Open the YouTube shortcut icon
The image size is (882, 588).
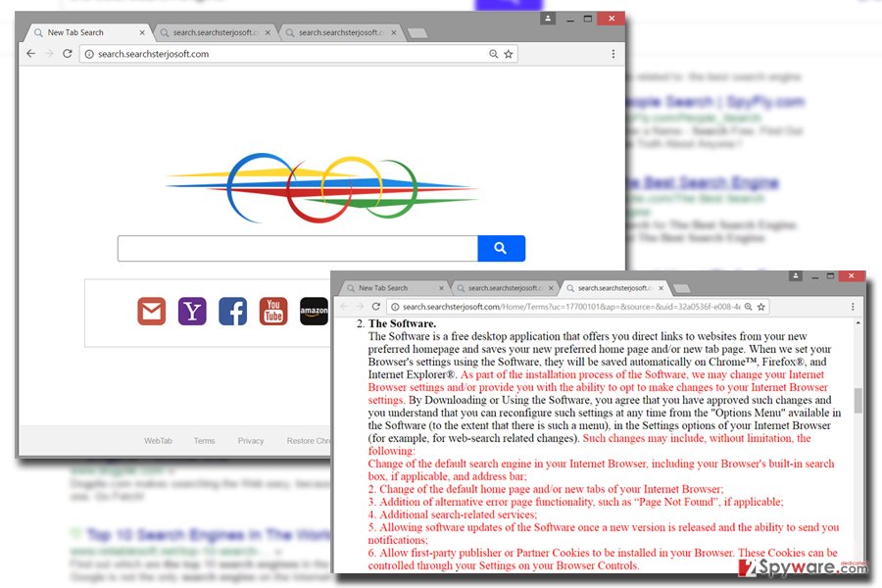[273, 312]
